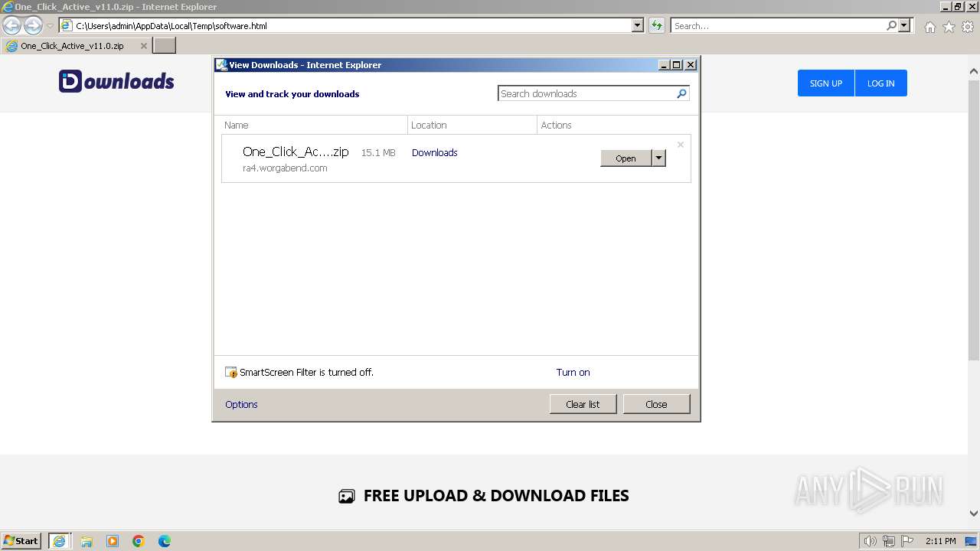Click SIGN UP button on the page
Viewport: 980px width, 551px height.
coord(826,83)
